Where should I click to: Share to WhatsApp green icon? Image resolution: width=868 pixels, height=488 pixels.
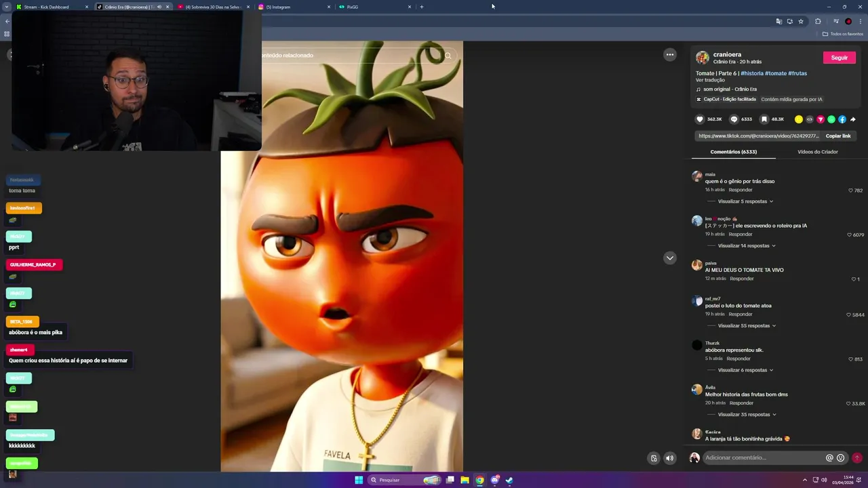coord(831,119)
